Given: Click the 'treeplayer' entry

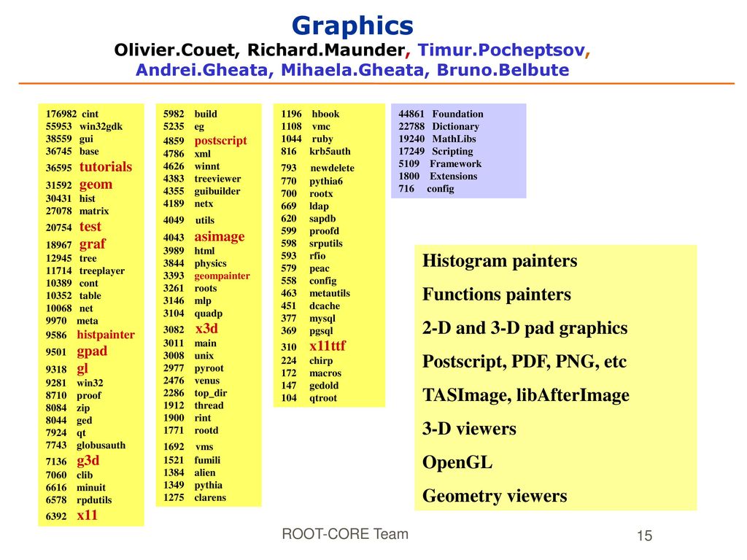Looking at the screenshot, I should point(102,271).
